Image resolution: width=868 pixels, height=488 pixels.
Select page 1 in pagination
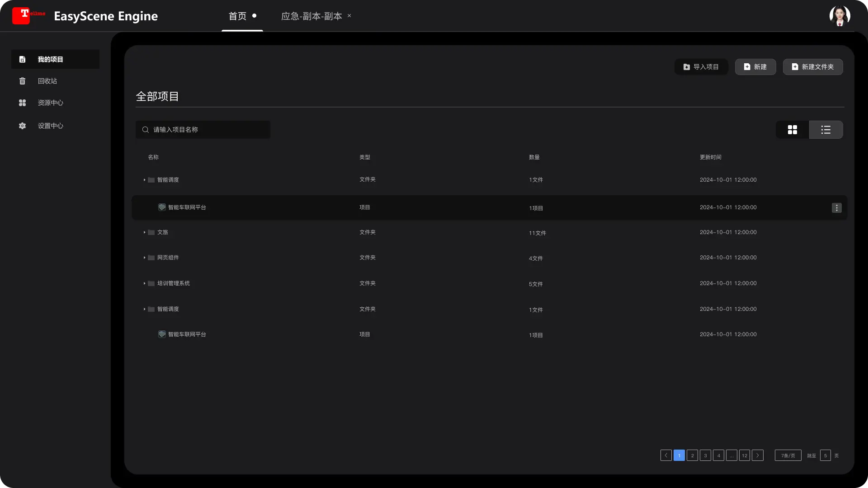pos(679,455)
